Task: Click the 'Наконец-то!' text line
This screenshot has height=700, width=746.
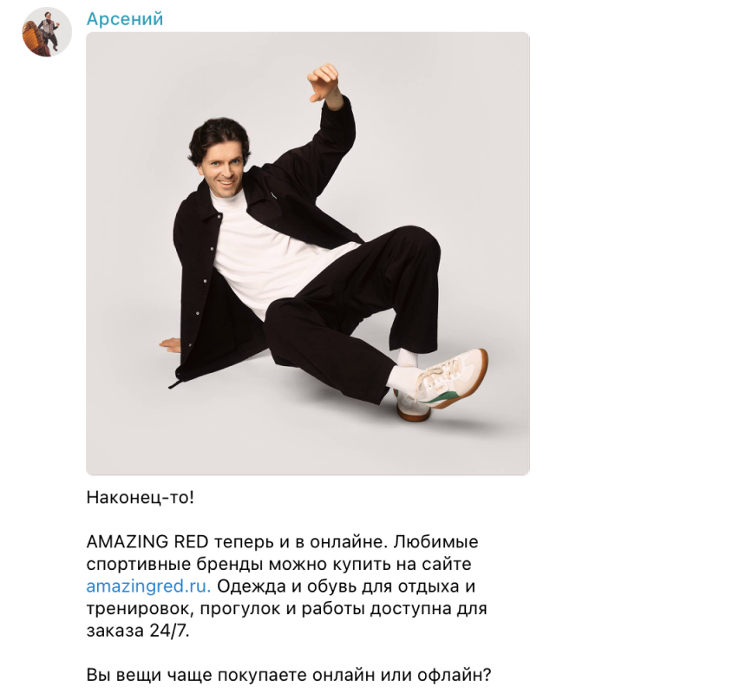Action: click(141, 497)
